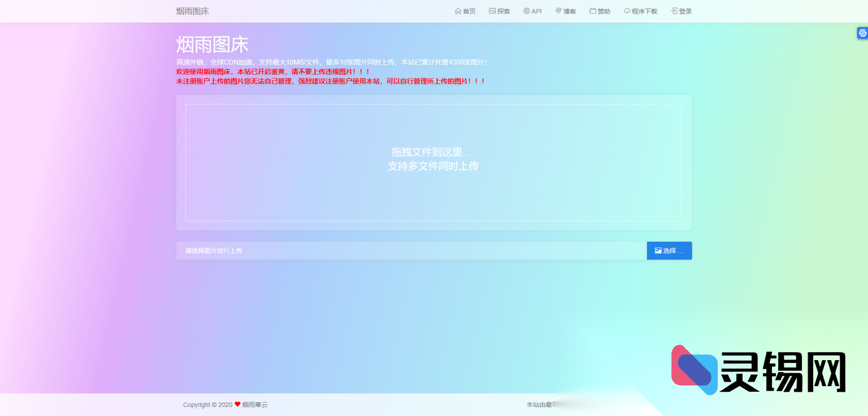The height and width of the screenshot is (416, 868).
Task: Open the API menu item
Action: [535, 11]
